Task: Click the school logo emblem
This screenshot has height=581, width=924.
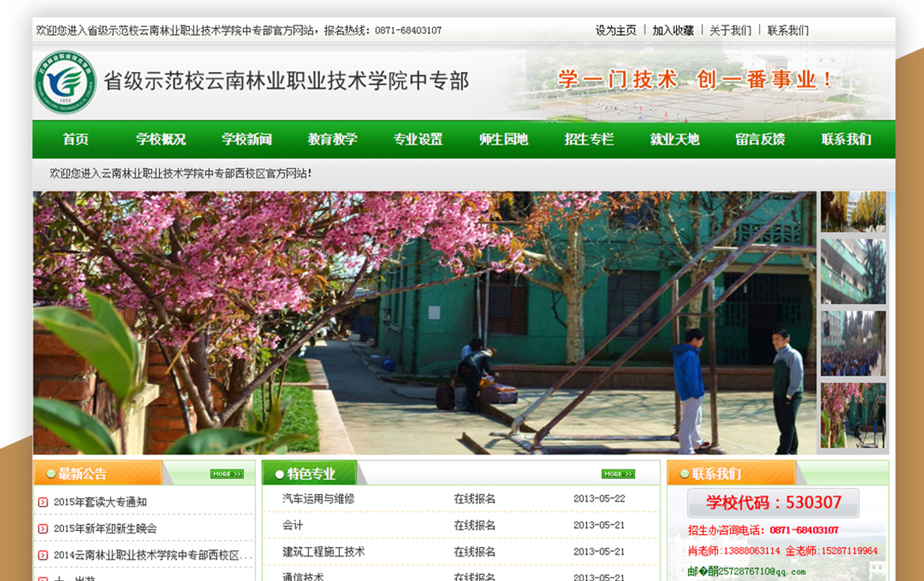Action: [65, 82]
